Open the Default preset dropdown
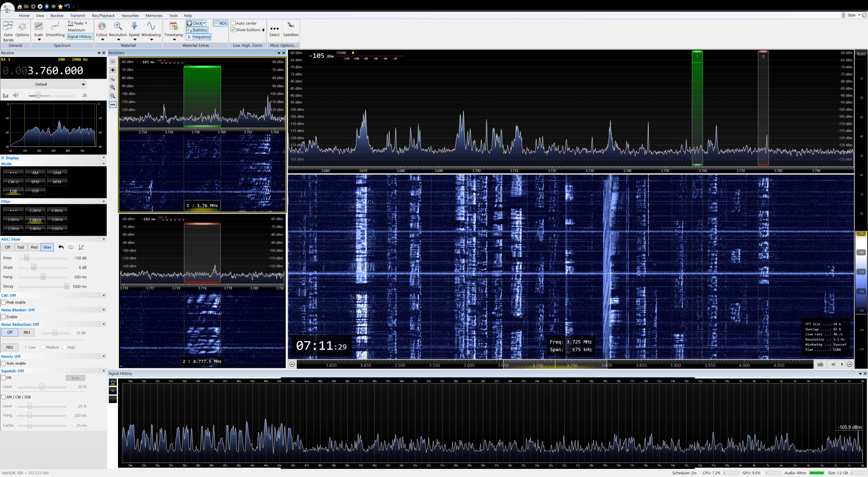 tap(43, 84)
